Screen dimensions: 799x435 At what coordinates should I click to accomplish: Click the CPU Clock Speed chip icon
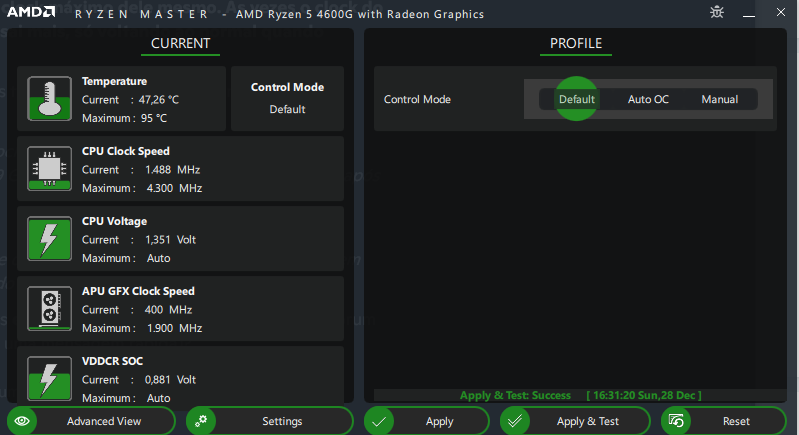click(47, 168)
